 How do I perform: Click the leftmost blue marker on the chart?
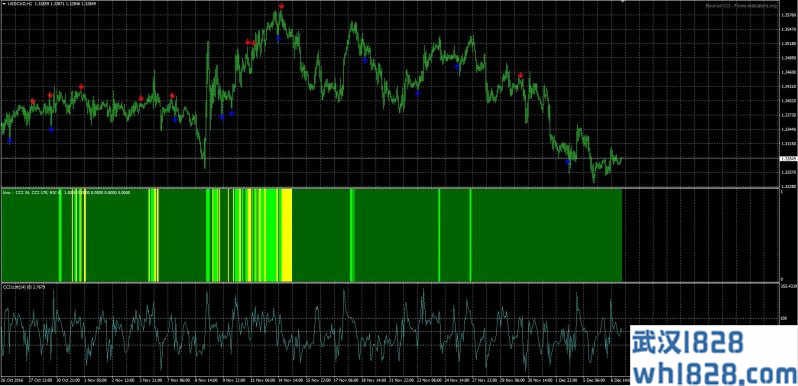10,140
